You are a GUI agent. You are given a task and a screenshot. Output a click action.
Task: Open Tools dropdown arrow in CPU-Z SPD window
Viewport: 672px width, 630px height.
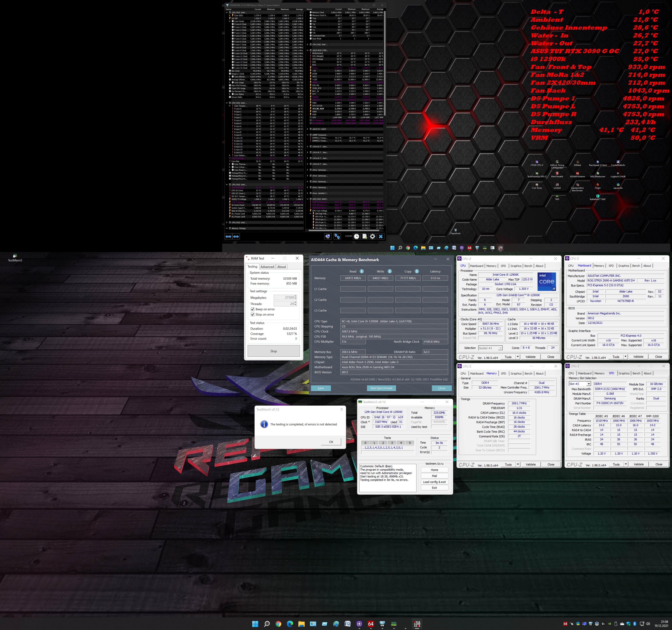point(626,464)
